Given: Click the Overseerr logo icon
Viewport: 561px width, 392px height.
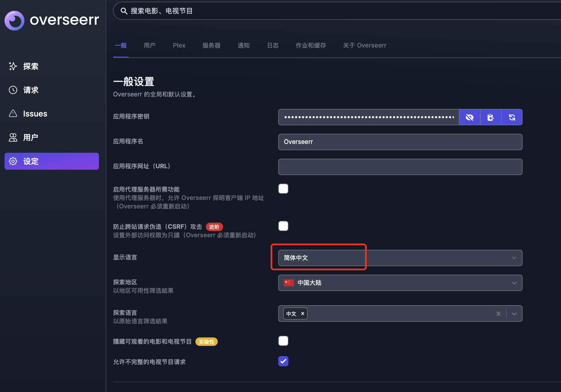Looking at the screenshot, I should [14, 20].
